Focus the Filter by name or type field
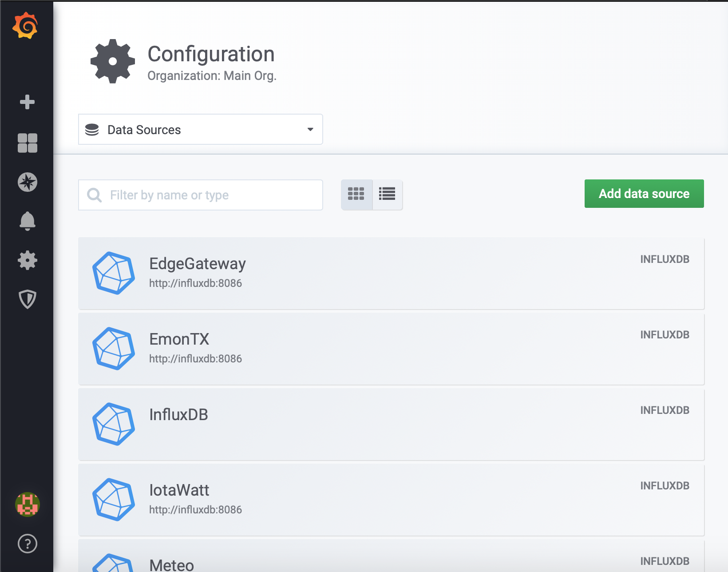The width and height of the screenshot is (728, 572). pyautogui.click(x=201, y=195)
